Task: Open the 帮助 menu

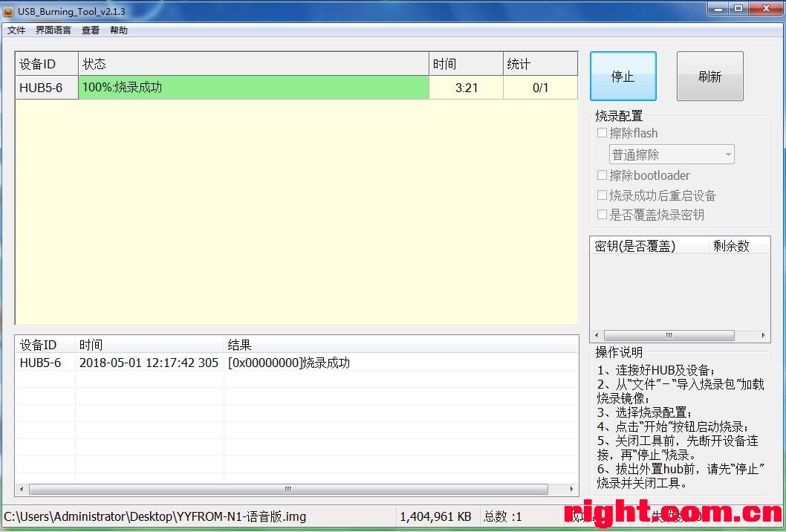Action: point(119,30)
